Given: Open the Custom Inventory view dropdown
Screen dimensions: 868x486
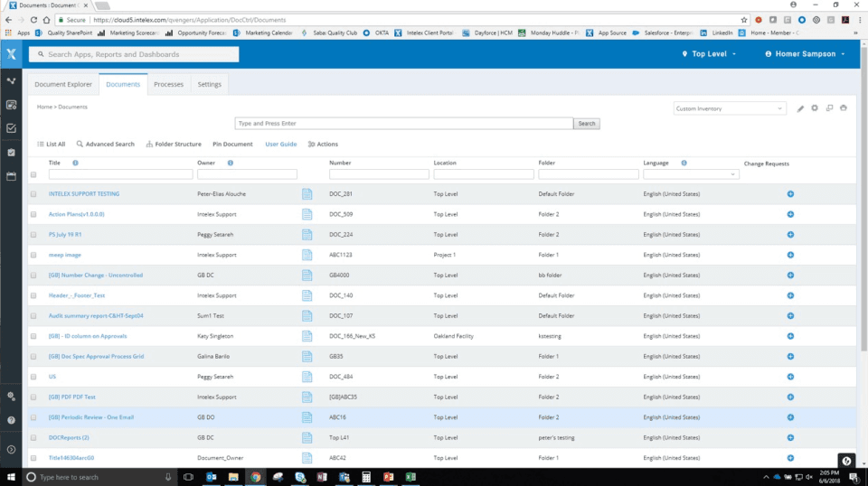Looking at the screenshot, I should 730,108.
